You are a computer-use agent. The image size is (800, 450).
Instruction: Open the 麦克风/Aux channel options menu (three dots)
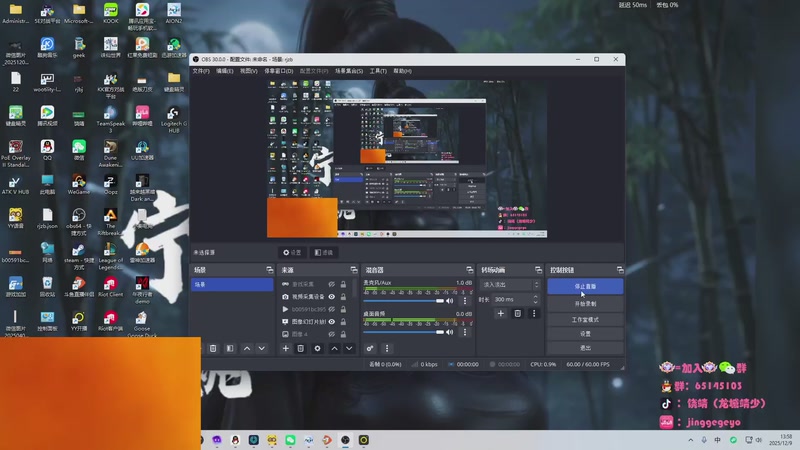[x=465, y=301]
